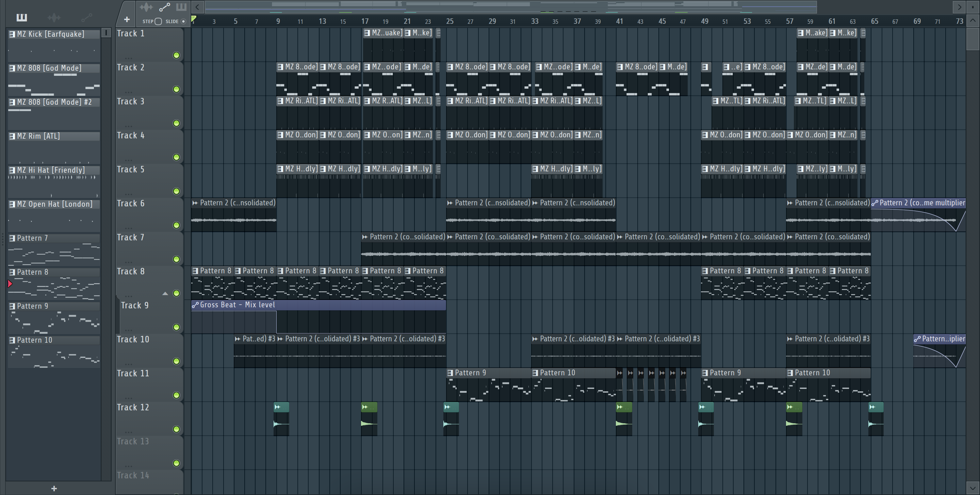Select the Track 12 audio clip at bar 65
Screen dimensions: 980x495
(876, 419)
